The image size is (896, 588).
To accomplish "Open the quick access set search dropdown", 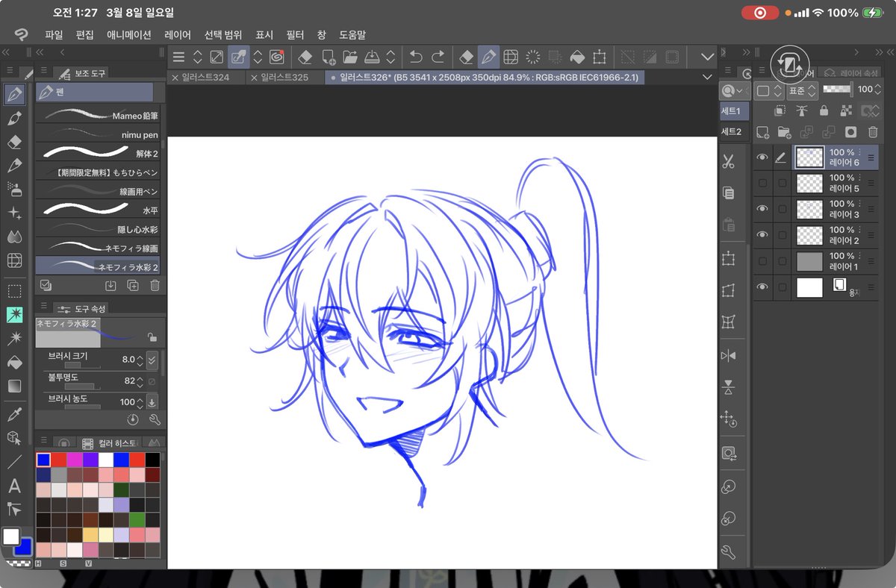I will pyautogui.click(x=734, y=90).
